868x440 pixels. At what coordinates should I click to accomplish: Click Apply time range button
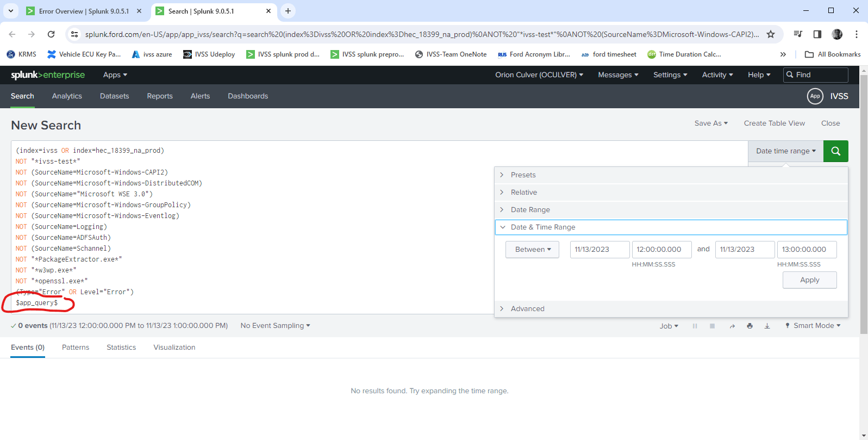810,280
